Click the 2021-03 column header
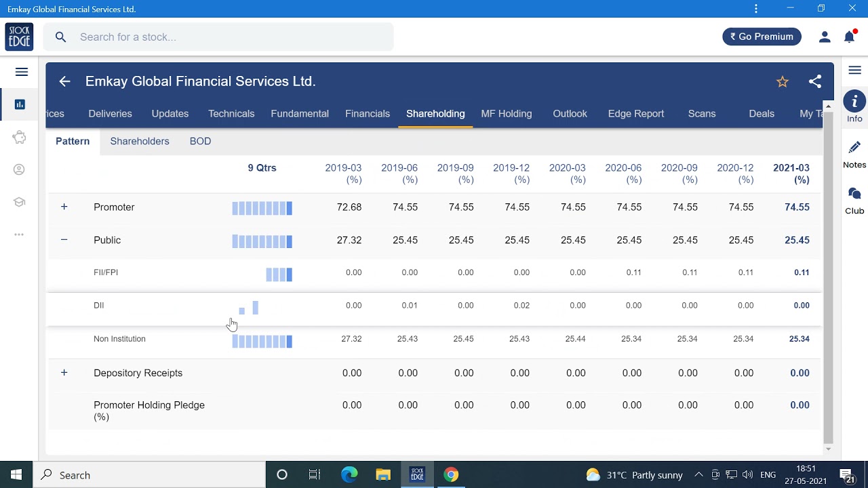868x488 pixels. (x=791, y=174)
